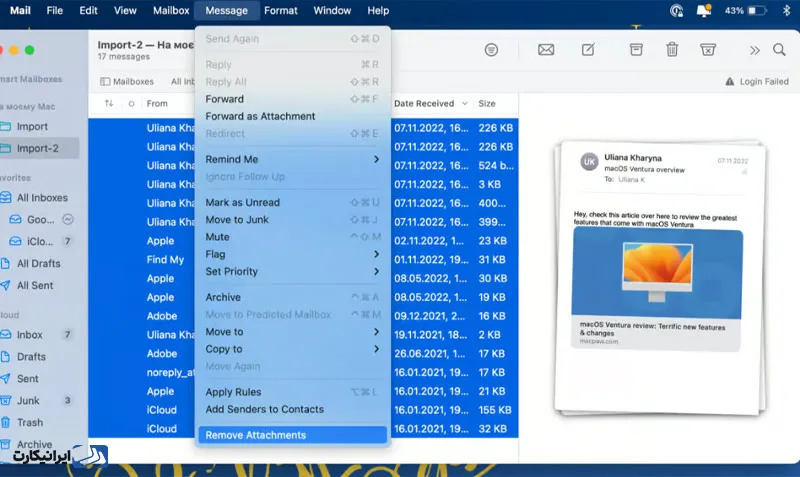Click the Date Received column sort chevron
The height and width of the screenshot is (477, 800).
coord(465,104)
